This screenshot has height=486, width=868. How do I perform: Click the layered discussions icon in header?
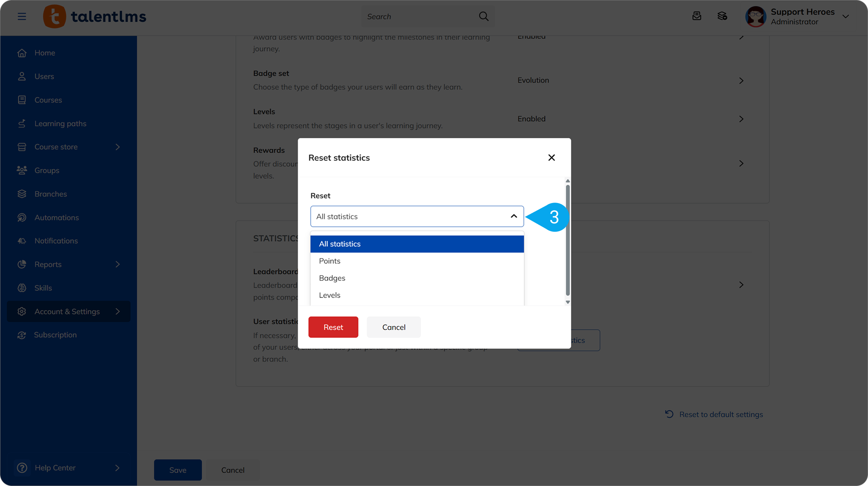(x=722, y=16)
